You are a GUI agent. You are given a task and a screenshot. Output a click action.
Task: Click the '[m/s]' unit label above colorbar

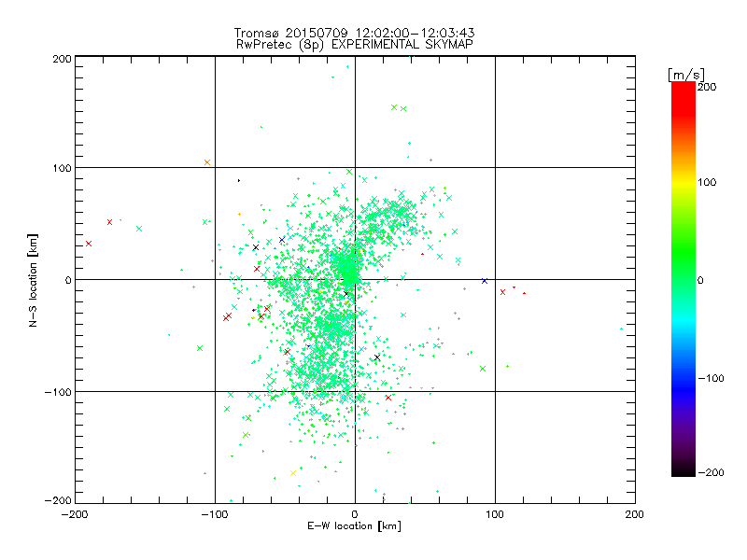pyautogui.click(x=685, y=75)
